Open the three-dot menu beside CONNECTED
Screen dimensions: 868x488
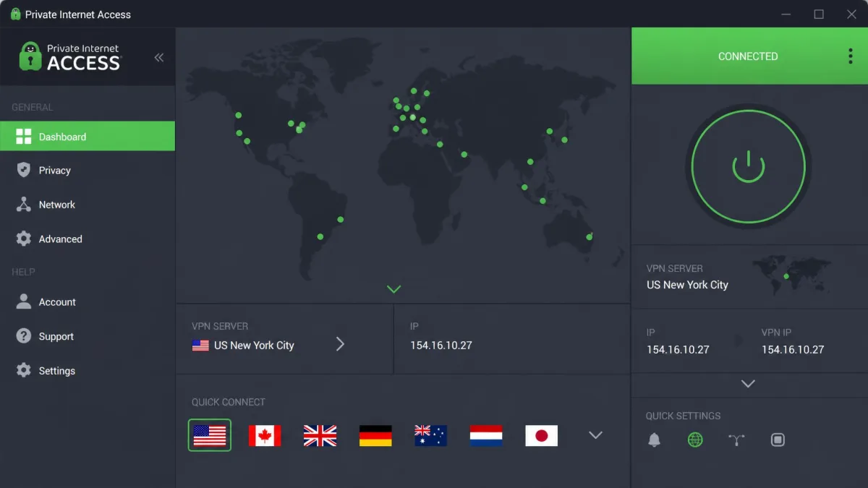pyautogui.click(x=850, y=56)
